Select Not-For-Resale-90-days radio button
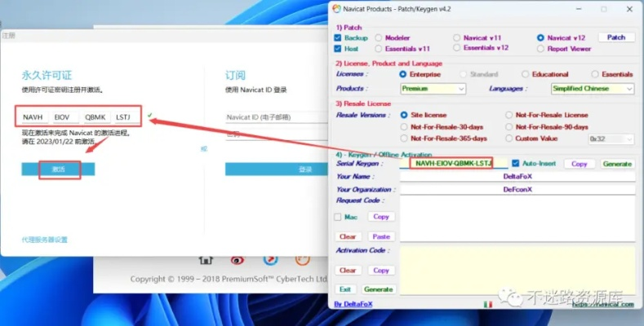The width and height of the screenshot is (644, 326). (509, 127)
